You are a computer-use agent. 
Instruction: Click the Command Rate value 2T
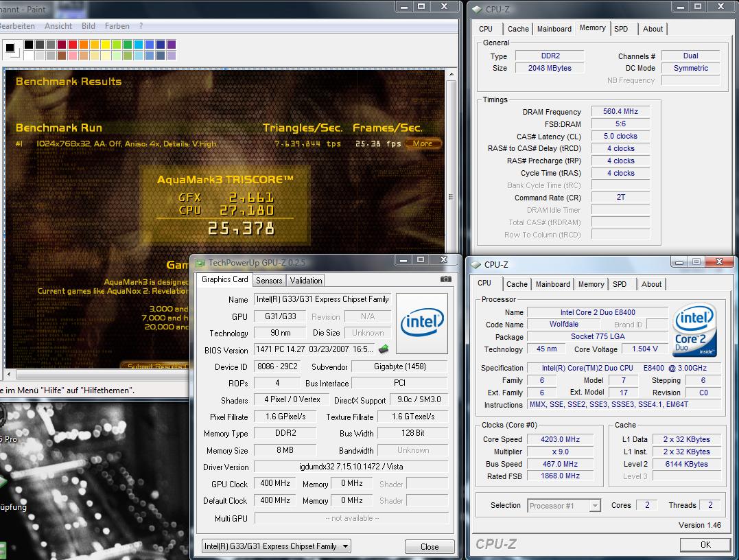click(x=620, y=197)
